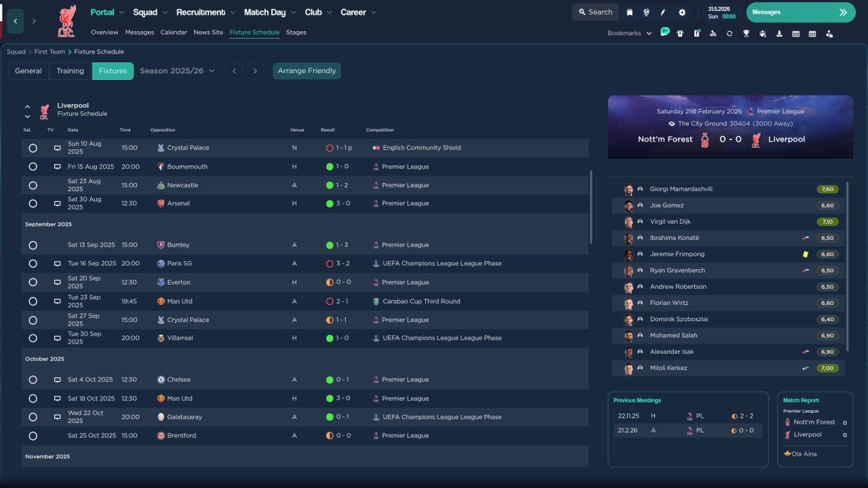Expand the Bookmarks dropdown
Screen dimensions: 868x488
point(629,33)
